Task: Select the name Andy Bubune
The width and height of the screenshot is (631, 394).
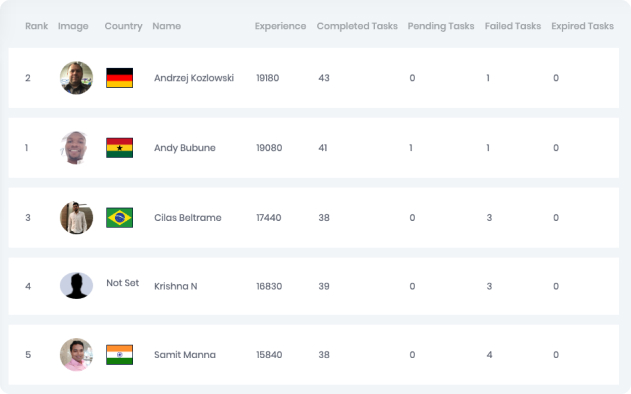Action: [x=185, y=148]
